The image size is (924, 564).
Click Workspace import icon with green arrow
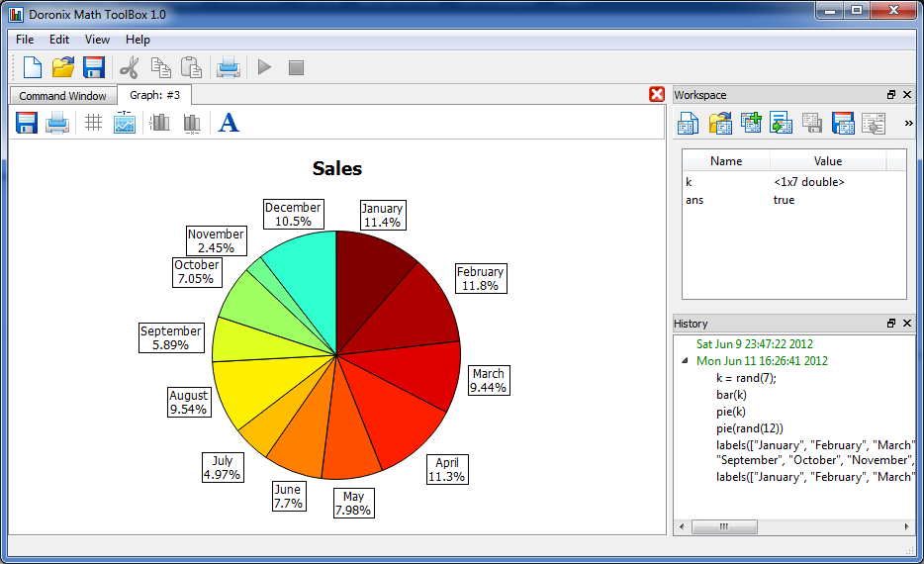point(781,123)
